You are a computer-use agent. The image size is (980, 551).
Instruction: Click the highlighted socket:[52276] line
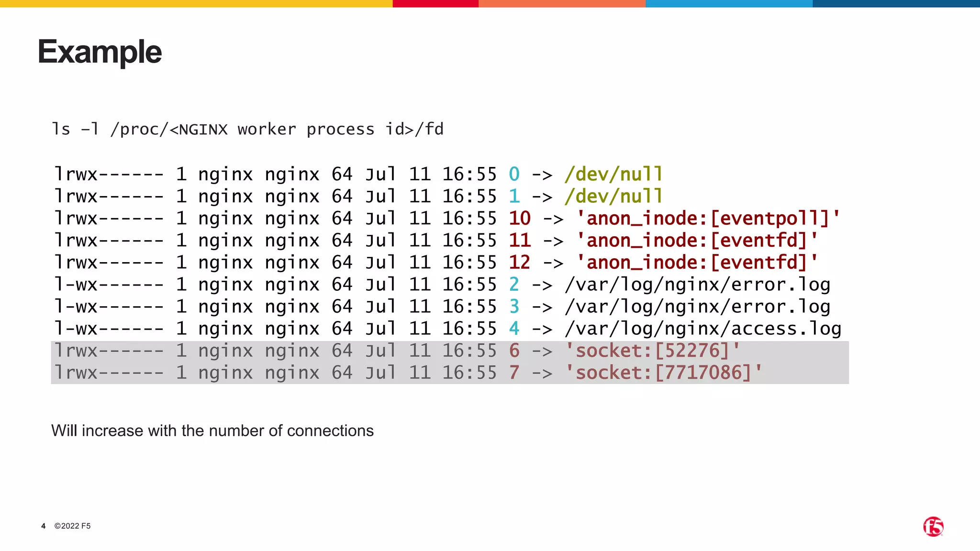coord(450,351)
